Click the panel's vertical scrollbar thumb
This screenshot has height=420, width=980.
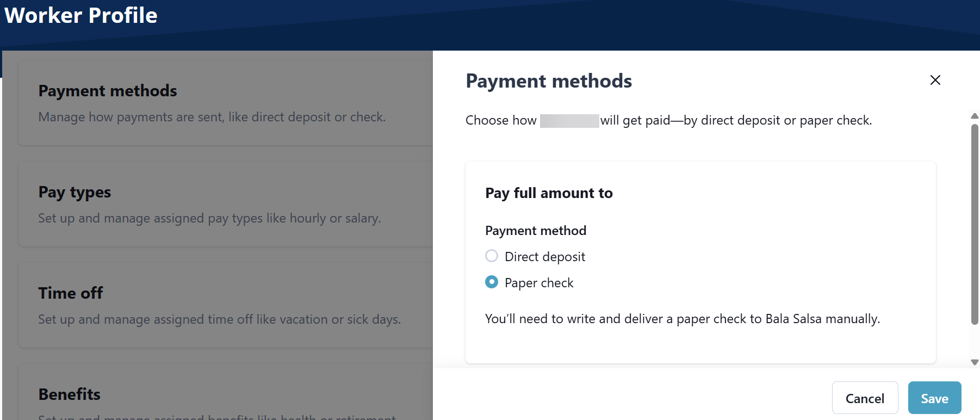pos(975,223)
